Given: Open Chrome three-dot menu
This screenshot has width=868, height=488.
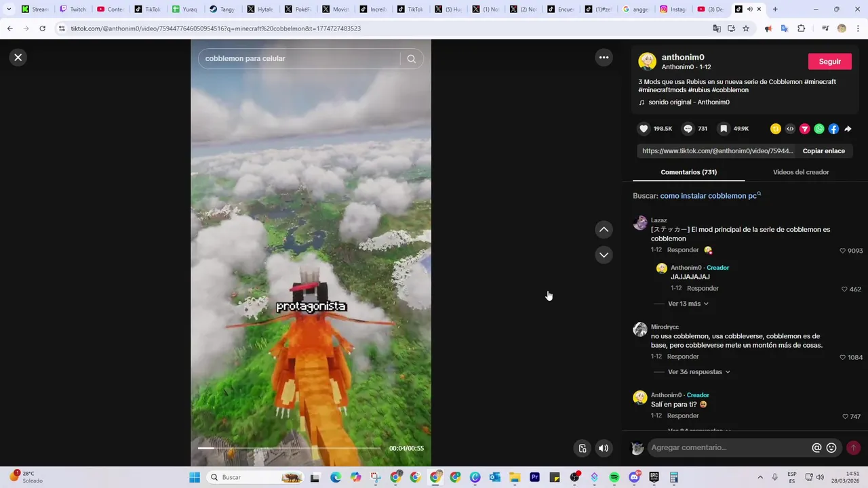Looking at the screenshot, I should [858, 28].
